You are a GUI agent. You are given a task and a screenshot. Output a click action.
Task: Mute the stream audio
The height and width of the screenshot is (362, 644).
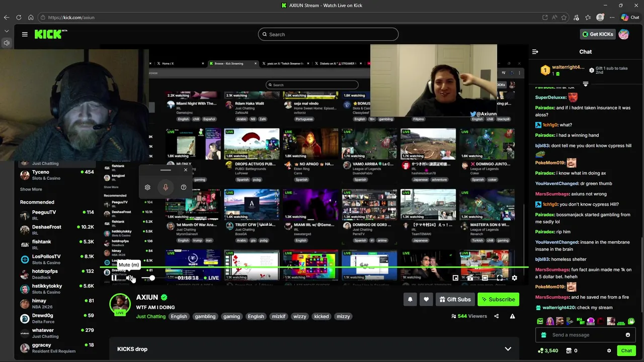pos(129,278)
